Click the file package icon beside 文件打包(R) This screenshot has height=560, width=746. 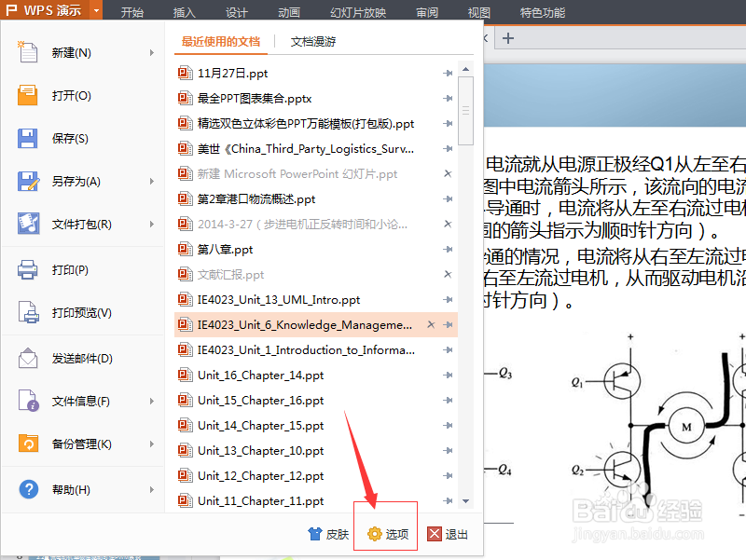[28, 224]
